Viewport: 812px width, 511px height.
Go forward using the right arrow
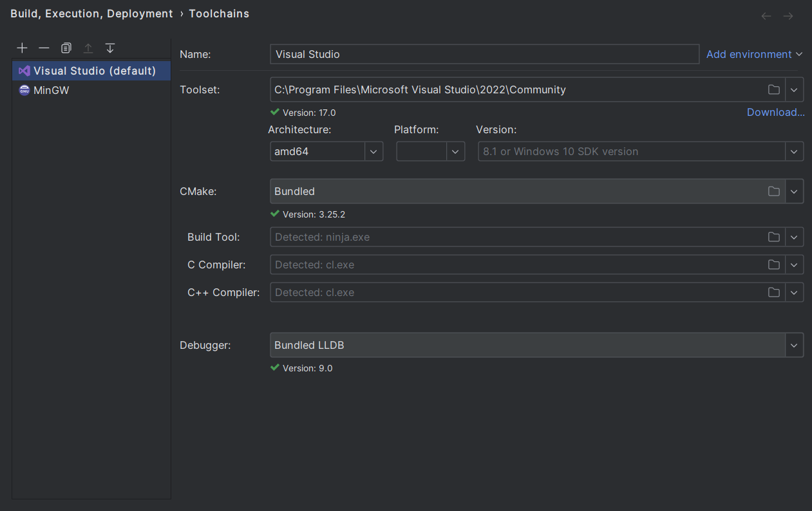tap(788, 16)
